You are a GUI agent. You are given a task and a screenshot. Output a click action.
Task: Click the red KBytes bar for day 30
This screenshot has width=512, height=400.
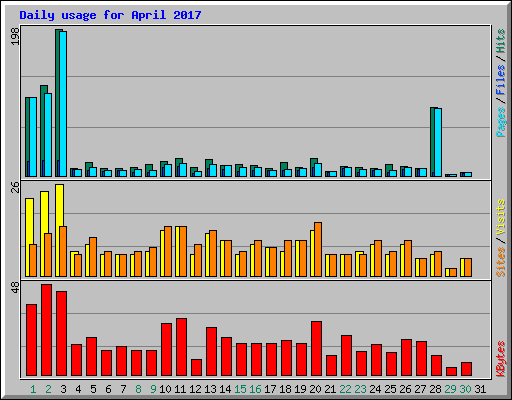point(467,369)
